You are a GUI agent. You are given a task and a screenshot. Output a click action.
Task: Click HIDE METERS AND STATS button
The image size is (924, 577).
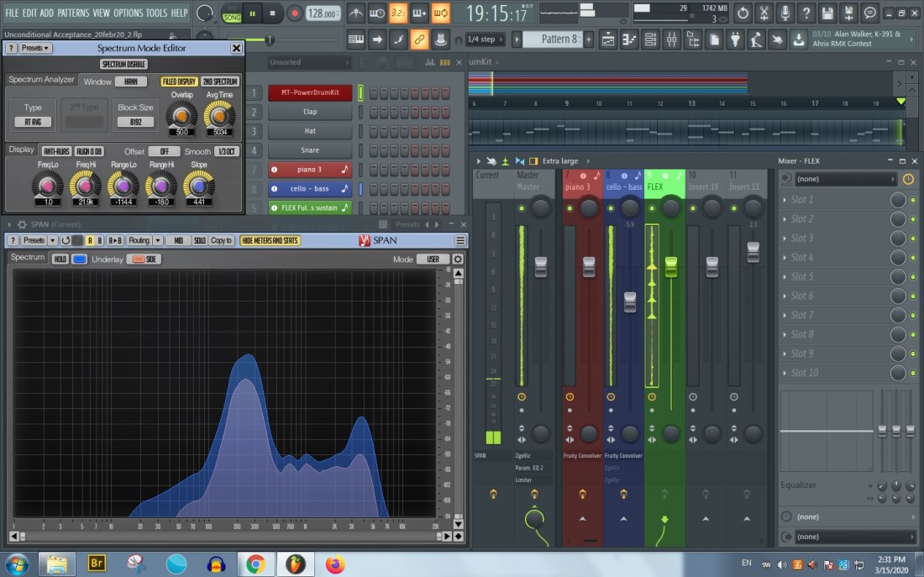click(x=270, y=240)
